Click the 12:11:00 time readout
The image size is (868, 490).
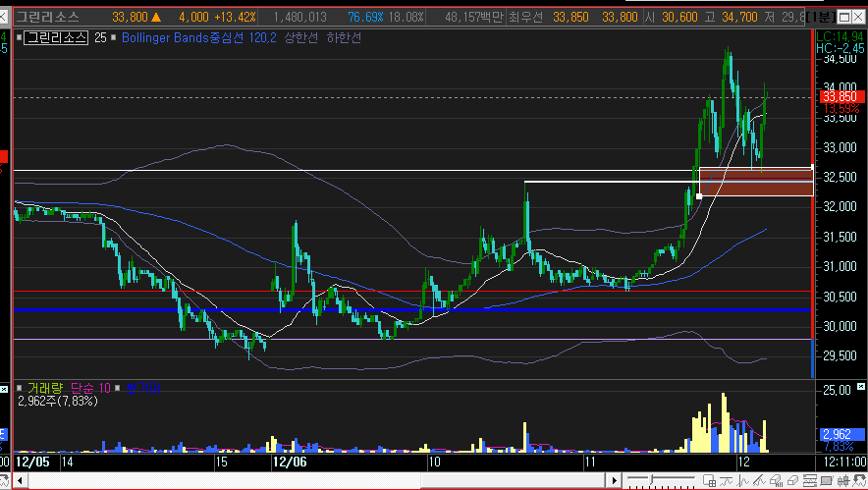point(843,462)
